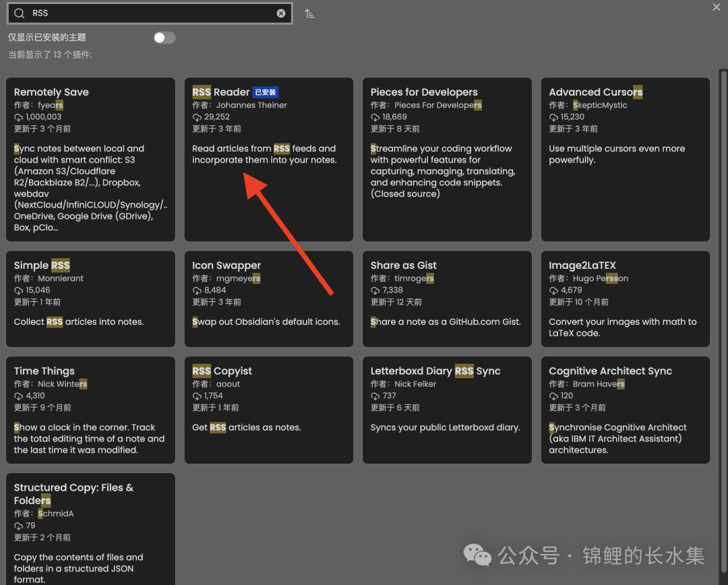
Task: Click the download cloud icon on Icon Swapper
Action: click(196, 290)
